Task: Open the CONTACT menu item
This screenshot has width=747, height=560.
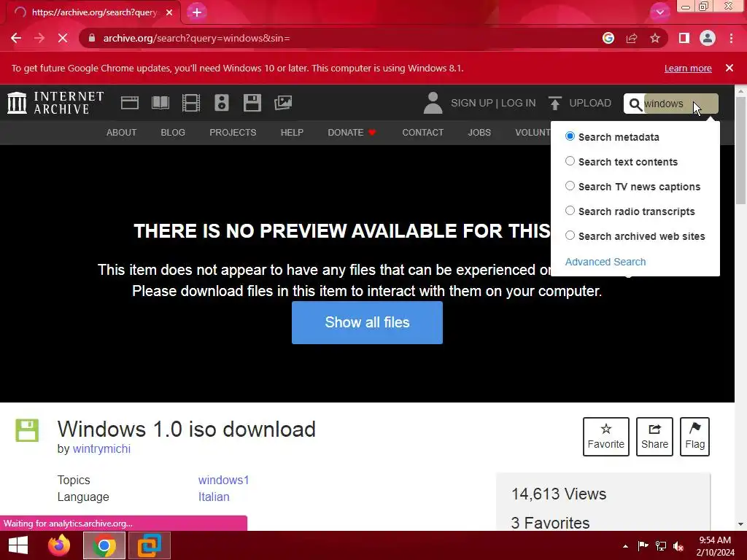Action: pyautogui.click(x=422, y=133)
